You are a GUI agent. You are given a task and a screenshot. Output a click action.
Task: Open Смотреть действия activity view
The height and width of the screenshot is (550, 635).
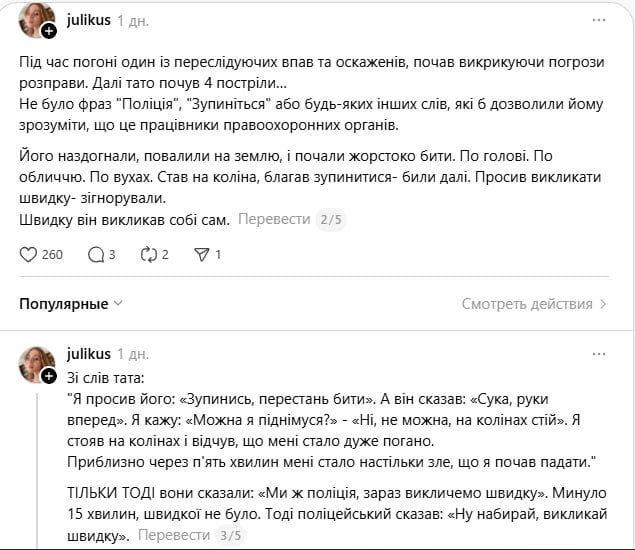(x=535, y=303)
